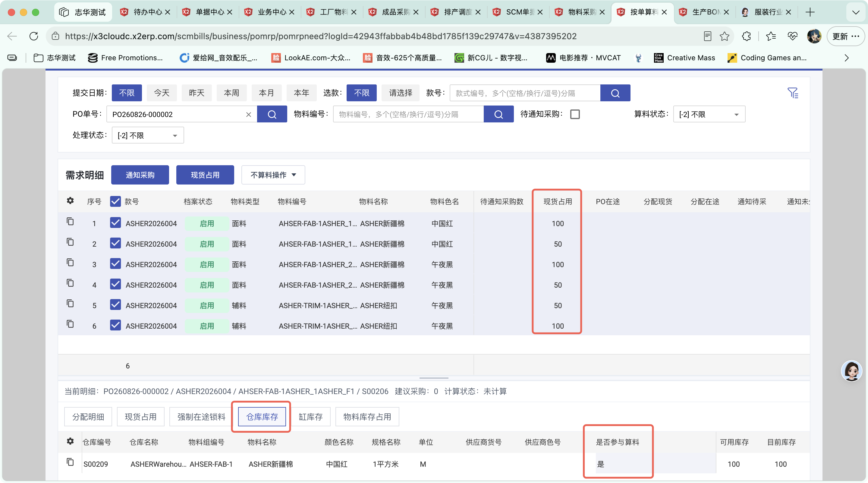Reload the page with the browser refresh icon

click(34, 36)
